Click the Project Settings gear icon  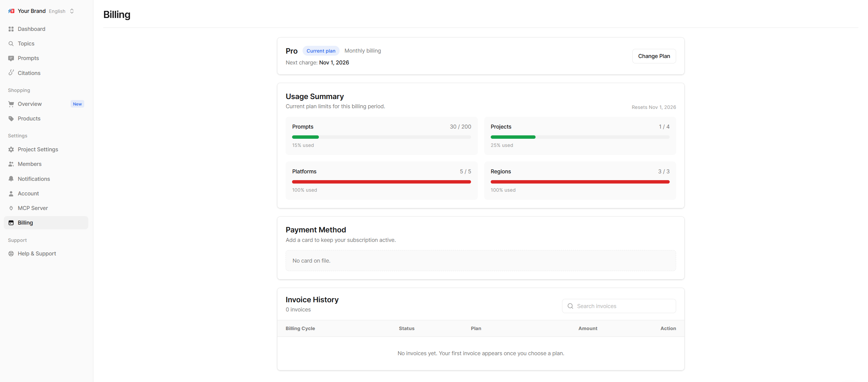[11, 149]
